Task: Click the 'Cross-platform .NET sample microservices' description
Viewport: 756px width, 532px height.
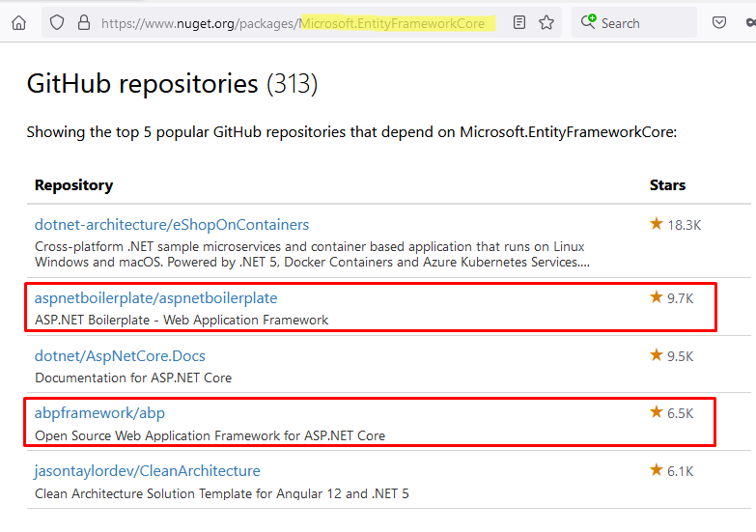Action: pos(312,254)
